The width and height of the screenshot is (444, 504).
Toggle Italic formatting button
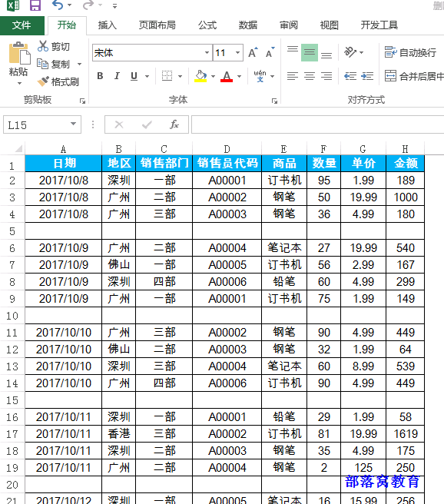coord(117,76)
